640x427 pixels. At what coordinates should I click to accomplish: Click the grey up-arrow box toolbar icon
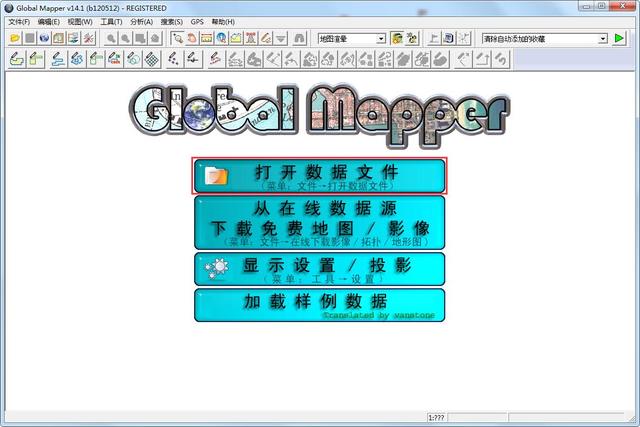pos(483,59)
